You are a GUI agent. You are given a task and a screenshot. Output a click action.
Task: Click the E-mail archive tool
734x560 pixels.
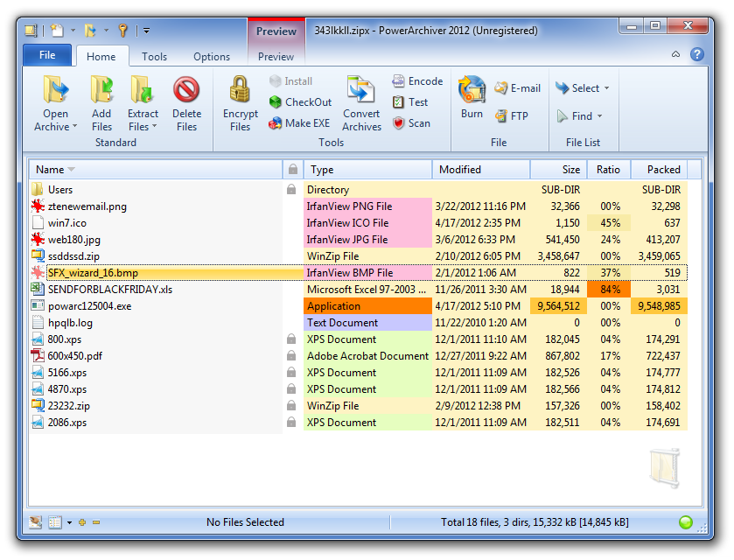click(x=517, y=88)
